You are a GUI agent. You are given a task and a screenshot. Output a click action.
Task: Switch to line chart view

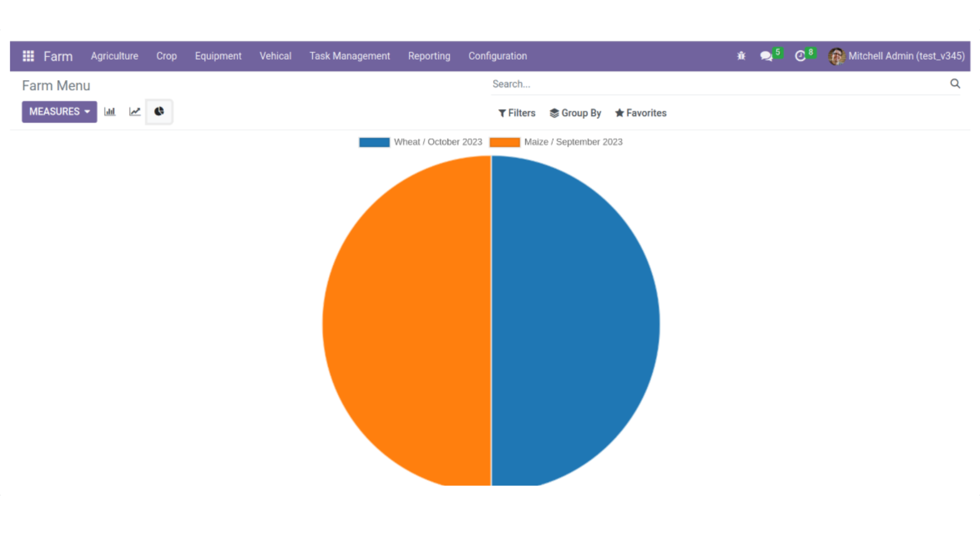pyautogui.click(x=135, y=112)
